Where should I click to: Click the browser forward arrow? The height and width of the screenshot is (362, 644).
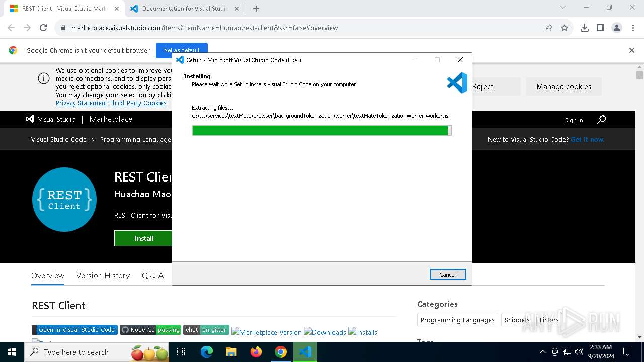(x=27, y=28)
